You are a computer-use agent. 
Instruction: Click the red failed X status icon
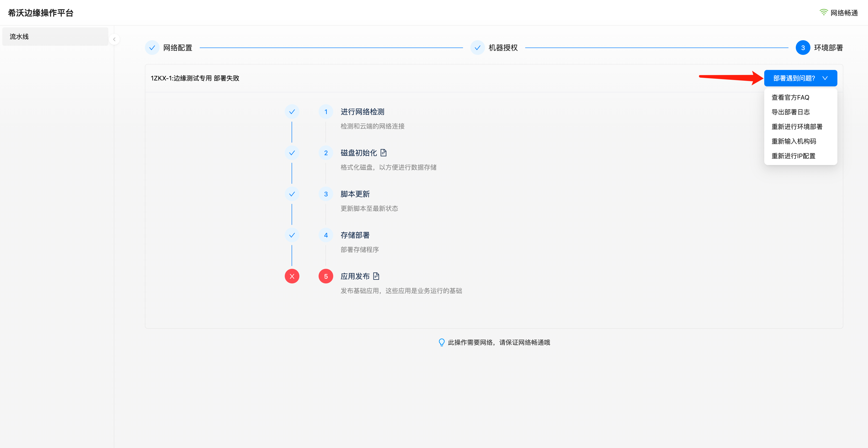[292, 276]
